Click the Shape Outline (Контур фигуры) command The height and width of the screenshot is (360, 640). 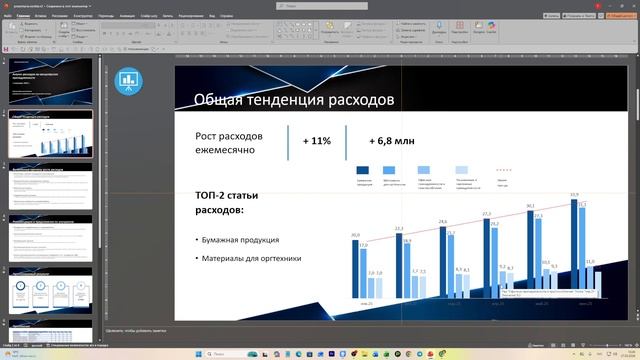371,30
